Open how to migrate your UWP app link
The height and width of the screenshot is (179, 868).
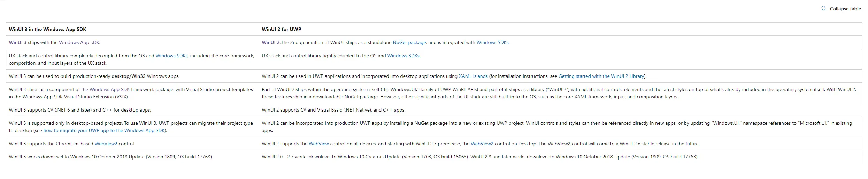pyautogui.click(x=105, y=130)
